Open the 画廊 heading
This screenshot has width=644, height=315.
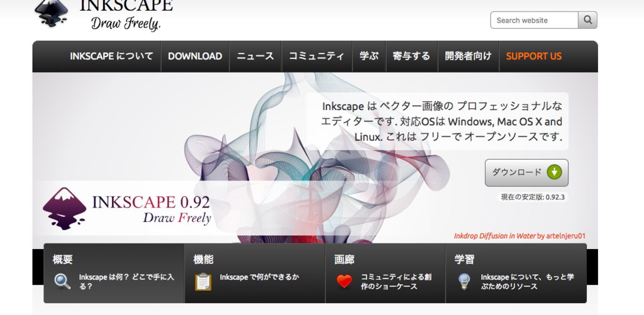(x=344, y=260)
